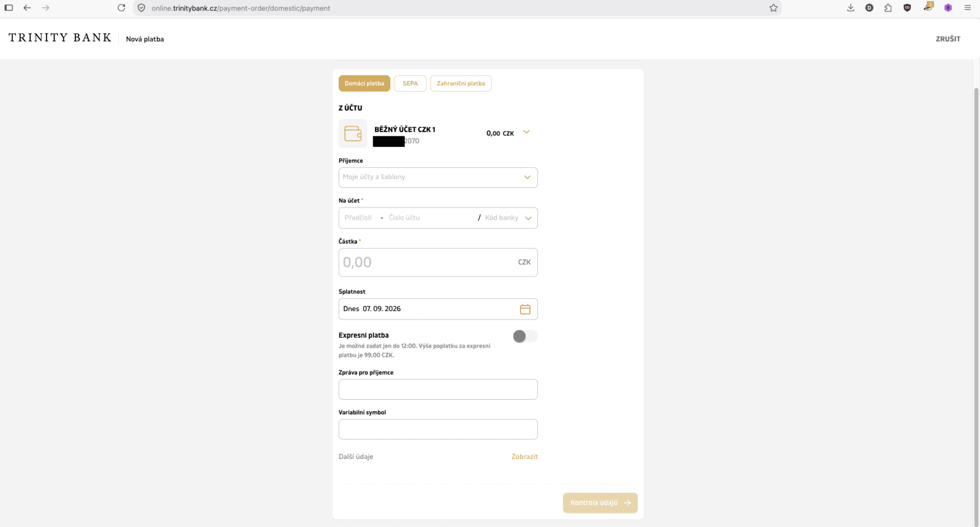Focus the Číslo účtu input field
This screenshot has height=527, width=980.
[431, 218]
